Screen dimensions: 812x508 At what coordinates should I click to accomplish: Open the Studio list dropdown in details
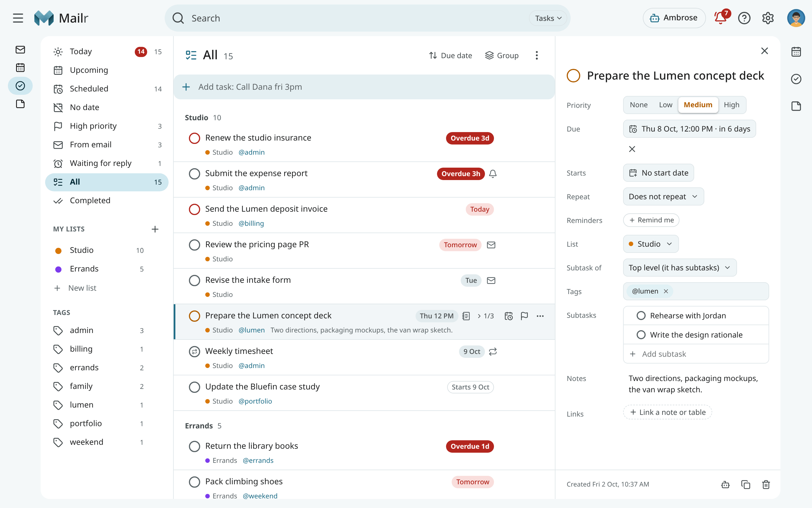(651, 244)
